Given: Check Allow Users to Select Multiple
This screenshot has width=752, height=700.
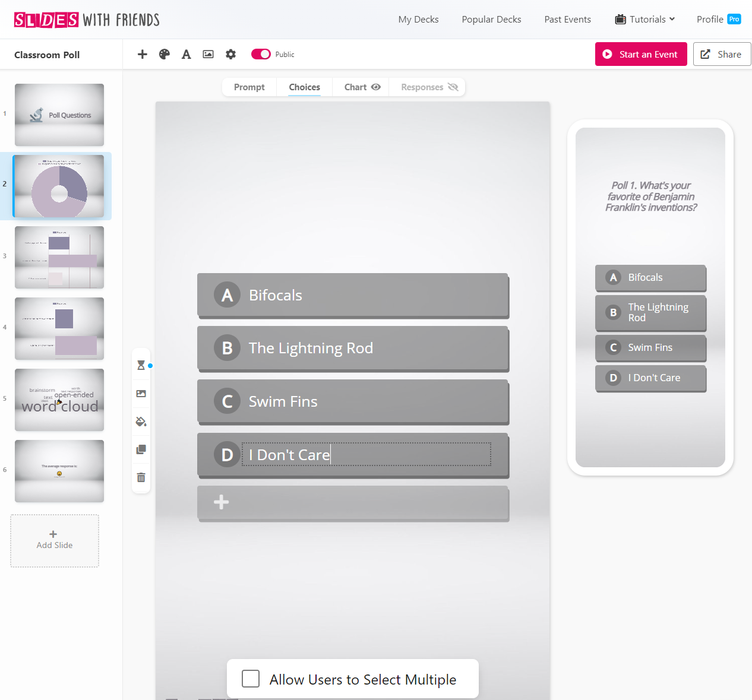Looking at the screenshot, I should point(250,678).
